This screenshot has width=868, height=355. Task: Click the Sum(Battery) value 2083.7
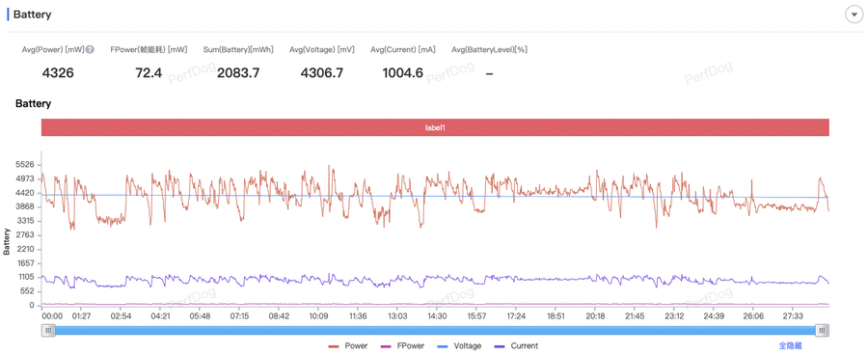point(238,72)
